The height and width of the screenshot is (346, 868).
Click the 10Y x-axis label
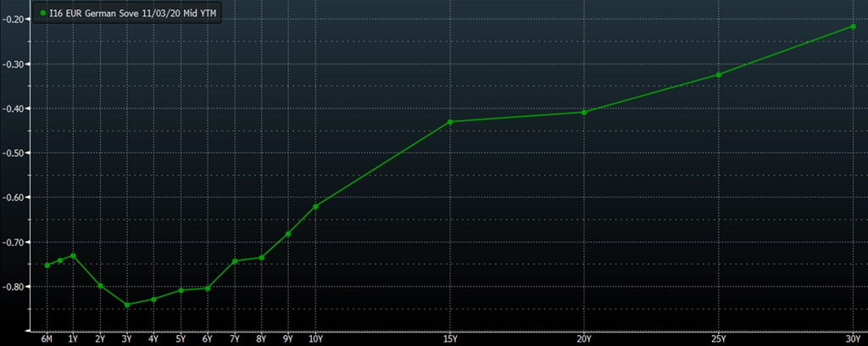click(315, 338)
